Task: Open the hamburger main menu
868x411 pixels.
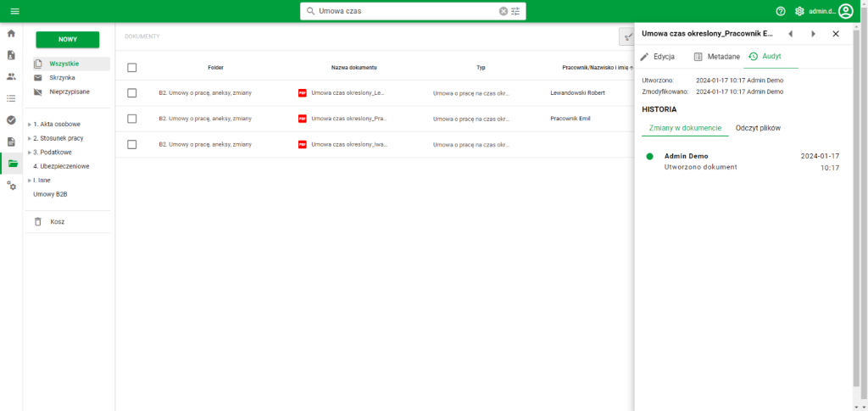Action: pyautogui.click(x=14, y=11)
